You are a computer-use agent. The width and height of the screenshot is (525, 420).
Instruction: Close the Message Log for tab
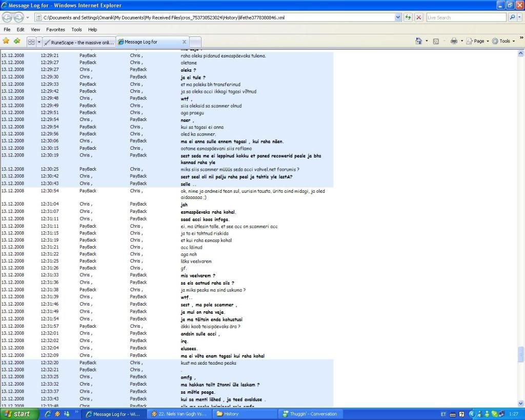tap(185, 42)
